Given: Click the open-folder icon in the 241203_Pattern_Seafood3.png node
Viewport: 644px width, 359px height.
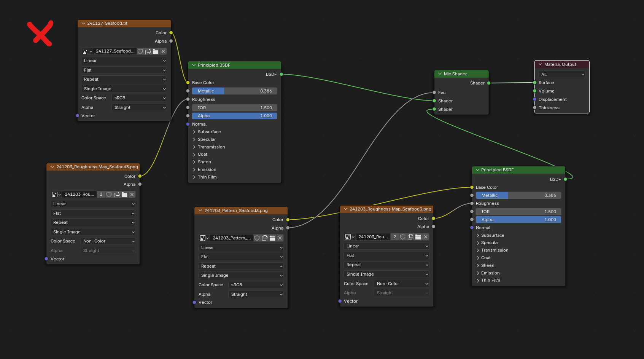Looking at the screenshot, I should pos(272,238).
